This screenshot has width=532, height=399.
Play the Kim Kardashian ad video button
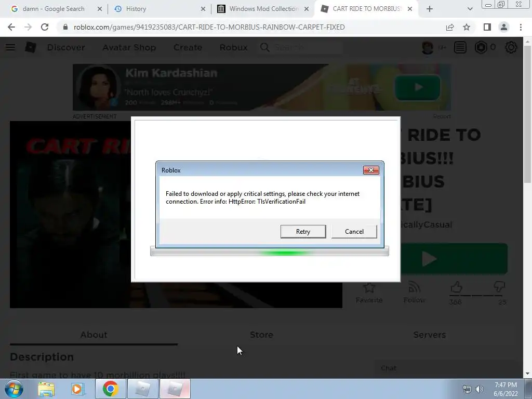pyautogui.click(x=418, y=87)
